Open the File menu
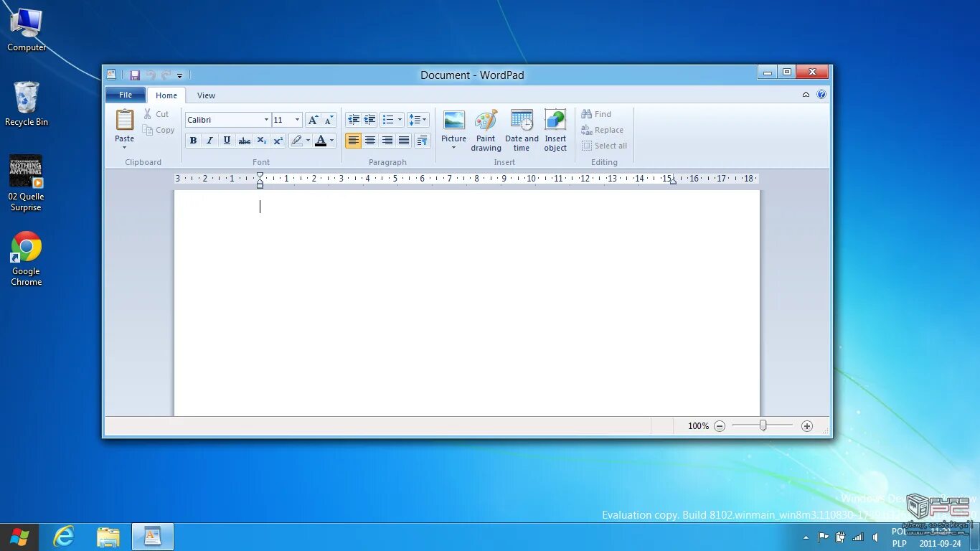Screen dimensions: 980x551 tap(126, 95)
